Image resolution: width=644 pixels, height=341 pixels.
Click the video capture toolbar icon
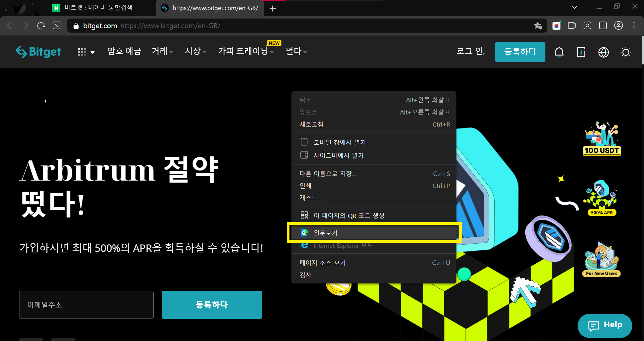click(572, 26)
